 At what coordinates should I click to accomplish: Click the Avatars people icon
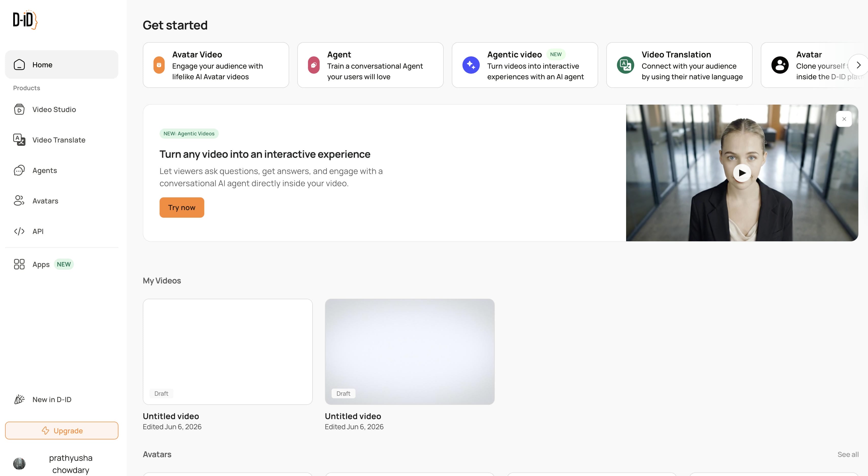coord(19,201)
